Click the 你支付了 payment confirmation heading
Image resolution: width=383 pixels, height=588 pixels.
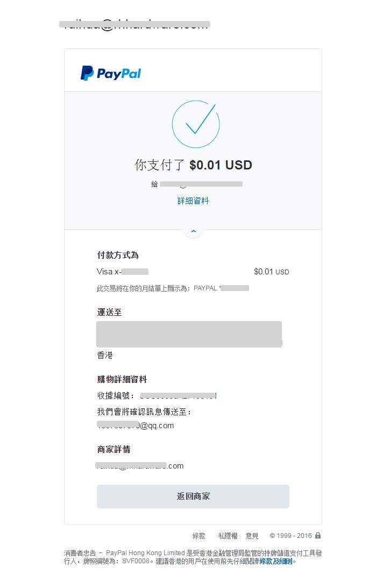point(194,165)
